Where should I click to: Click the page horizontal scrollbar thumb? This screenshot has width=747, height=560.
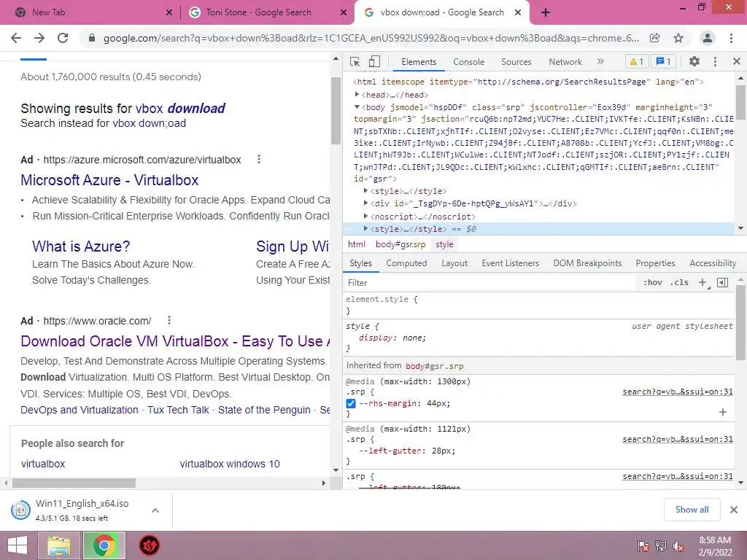(x=74, y=483)
